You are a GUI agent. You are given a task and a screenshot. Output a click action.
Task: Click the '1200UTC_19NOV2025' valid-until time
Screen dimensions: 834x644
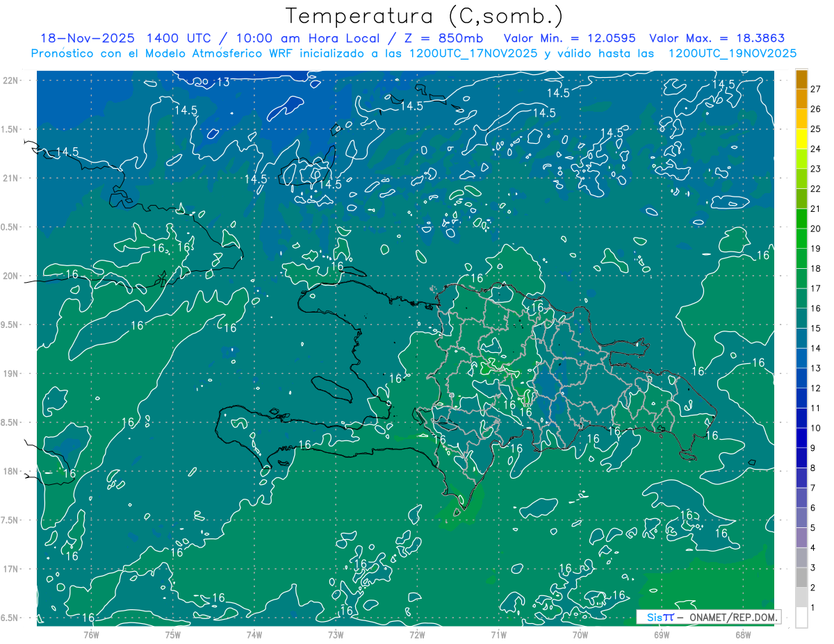[x=731, y=53]
